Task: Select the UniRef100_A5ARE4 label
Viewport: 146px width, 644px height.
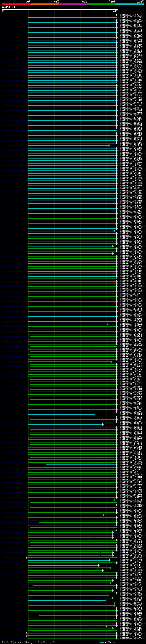Action: point(131,414)
